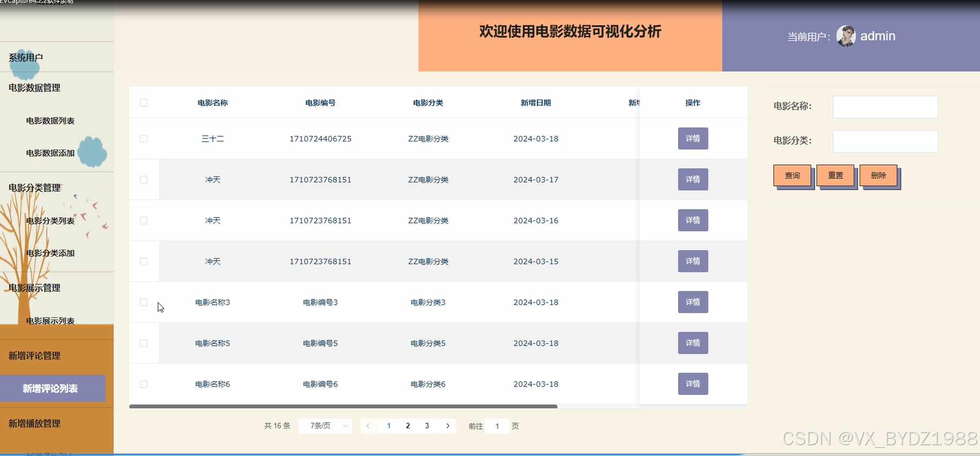Viewport: 980px width, 456px height.
Task: Go to page 3 in pagination
Action: pyautogui.click(x=427, y=426)
